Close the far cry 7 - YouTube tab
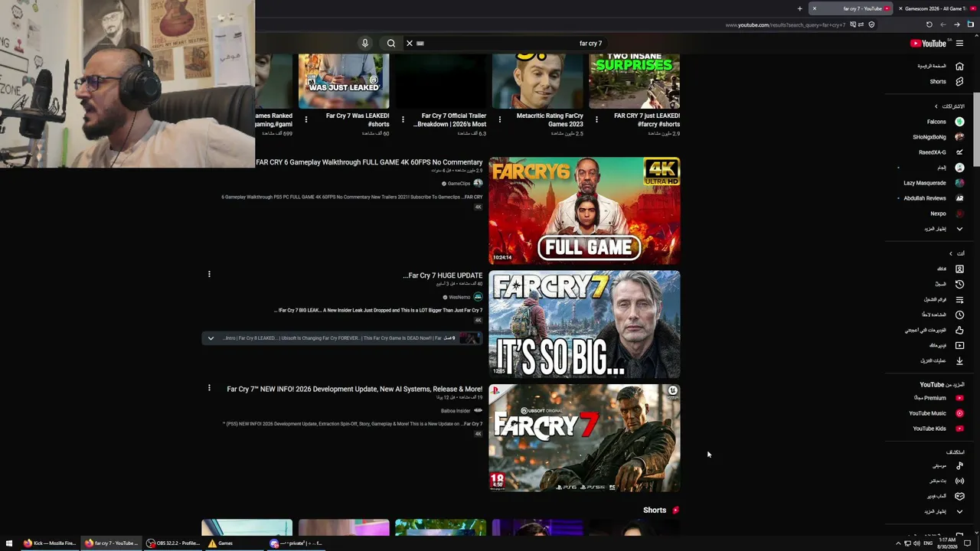Screen dimensions: 980x551 coord(814,8)
